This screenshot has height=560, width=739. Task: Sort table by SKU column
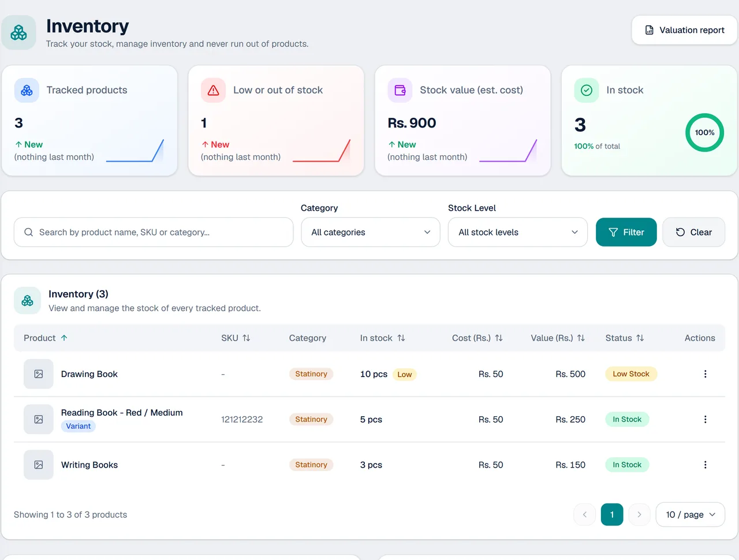(236, 338)
